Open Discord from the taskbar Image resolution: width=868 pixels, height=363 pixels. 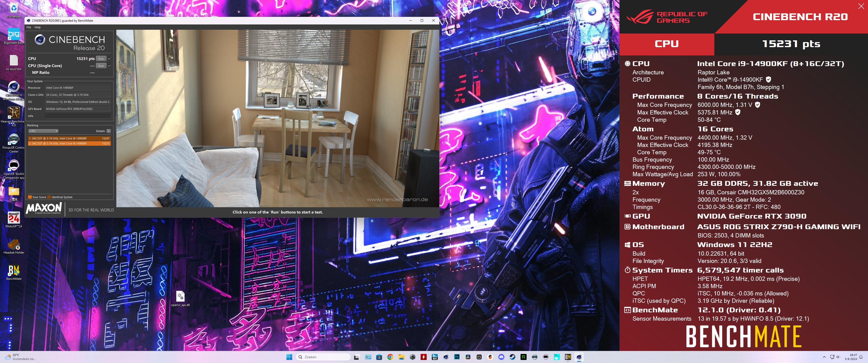click(x=501, y=357)
